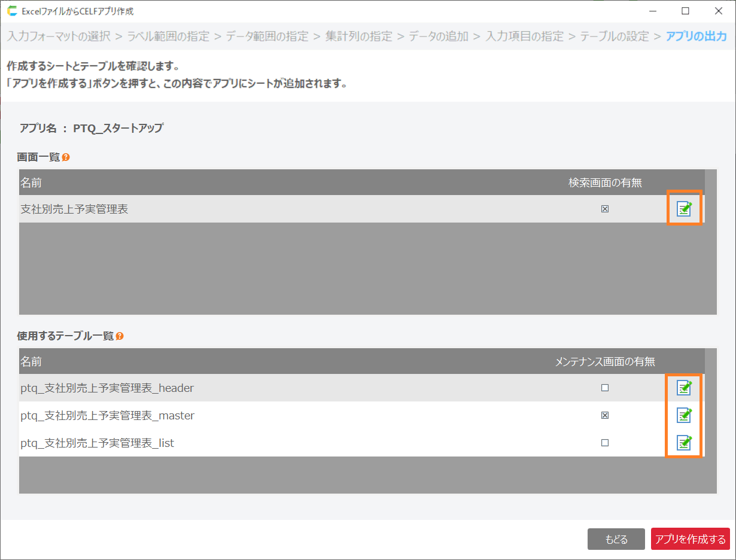The height and width of the screenshot is (560, 736).
Task: Click メンテナンス画面の有無 column header
Action: [605, 361]
